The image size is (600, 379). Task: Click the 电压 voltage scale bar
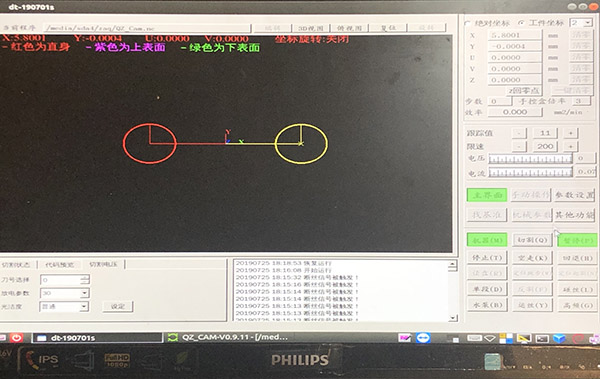tap(530, 158)
